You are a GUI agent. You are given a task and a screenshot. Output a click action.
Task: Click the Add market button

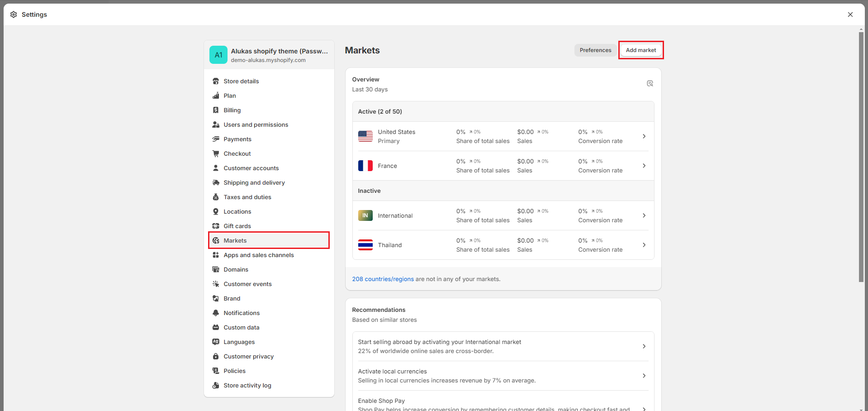click(x=640, y=50)
